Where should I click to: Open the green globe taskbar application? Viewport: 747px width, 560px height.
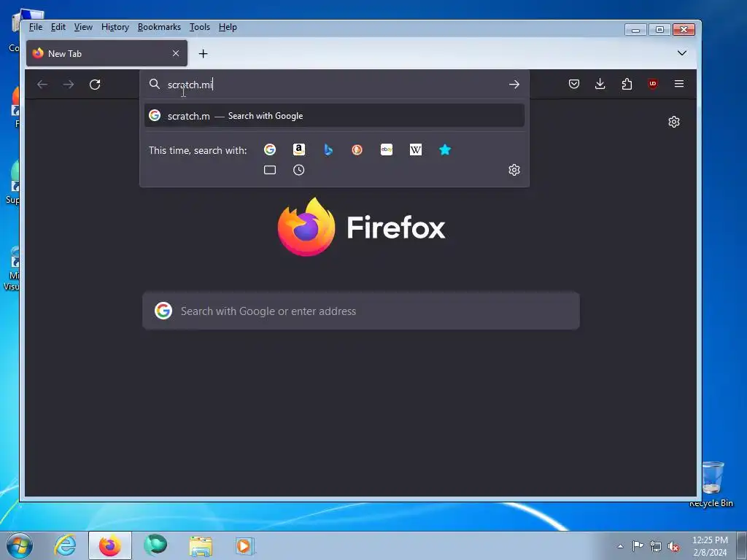click(155, 545)
